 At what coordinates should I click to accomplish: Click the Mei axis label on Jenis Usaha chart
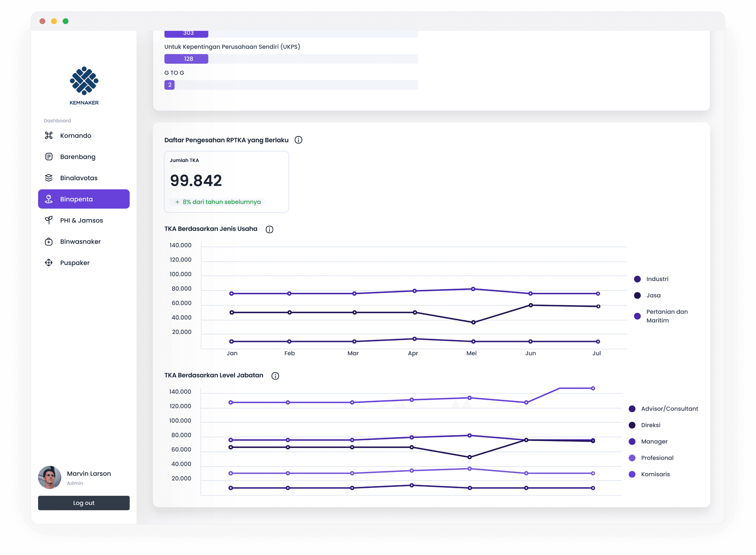click(471, 353)
